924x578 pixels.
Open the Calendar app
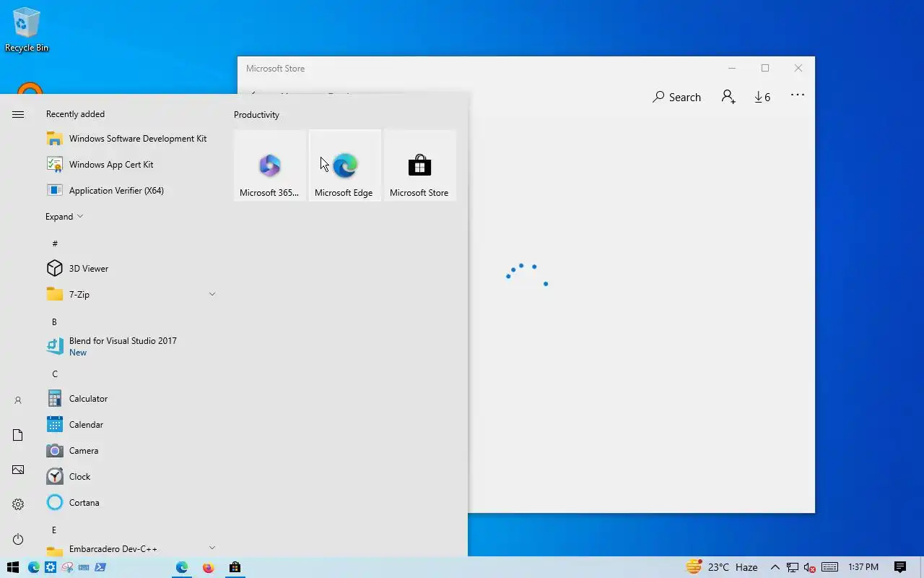pyautogui.click(x=131, y=425)
